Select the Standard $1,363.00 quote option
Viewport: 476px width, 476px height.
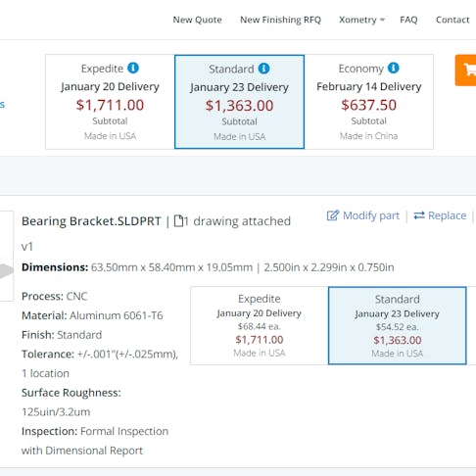click(x=239, y=102)
